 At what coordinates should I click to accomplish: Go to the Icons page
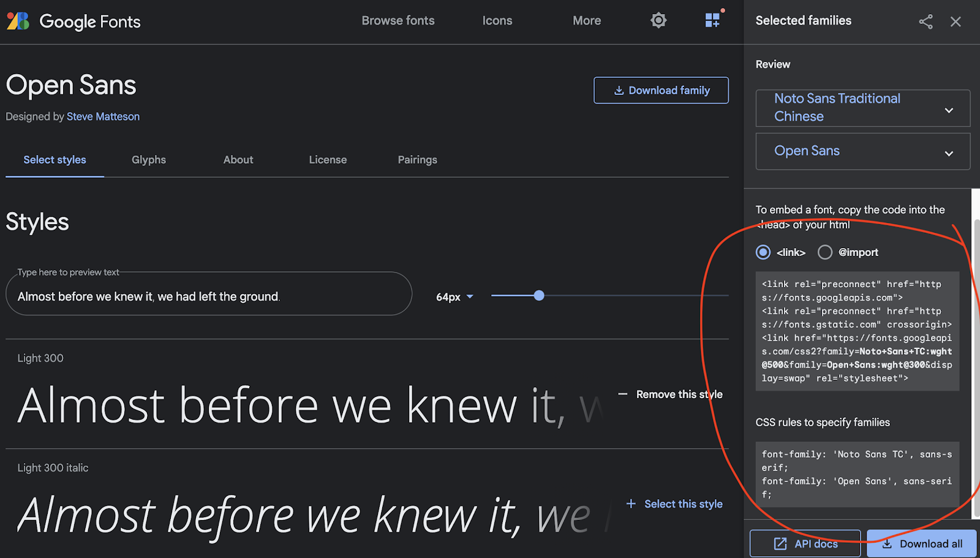(x=497, y=20)
